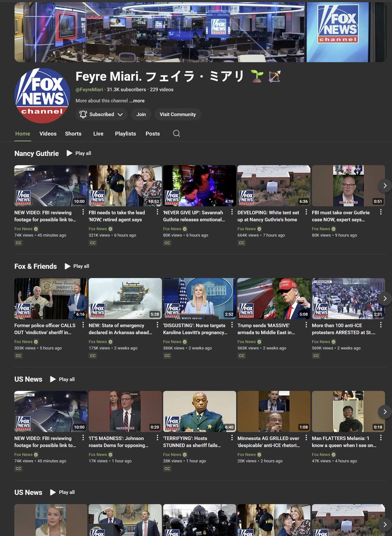Show next videos in Nancy Guthrie carousel

click(385, 185)
